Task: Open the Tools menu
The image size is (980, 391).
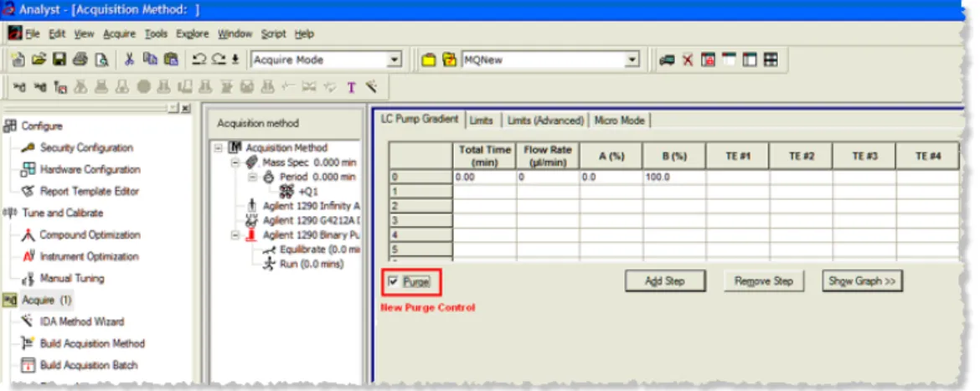Action: click(x=156, y=33)
